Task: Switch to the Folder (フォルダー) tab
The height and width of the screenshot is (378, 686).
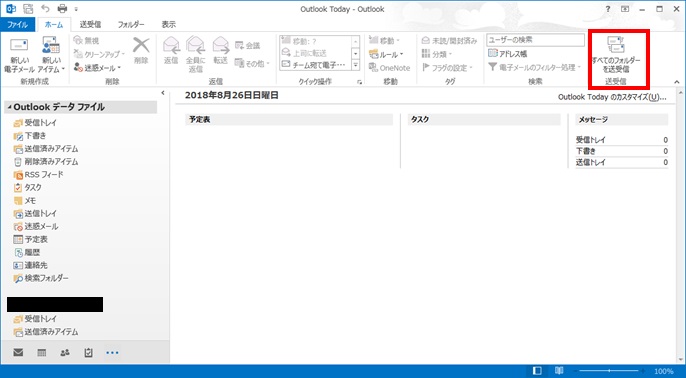Action: (x=131, y=24)
